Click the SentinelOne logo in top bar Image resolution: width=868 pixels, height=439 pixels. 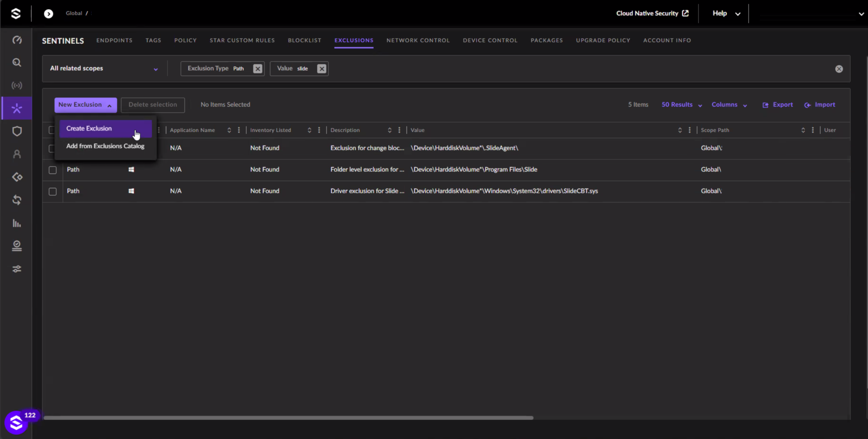(x=16, y=13)
